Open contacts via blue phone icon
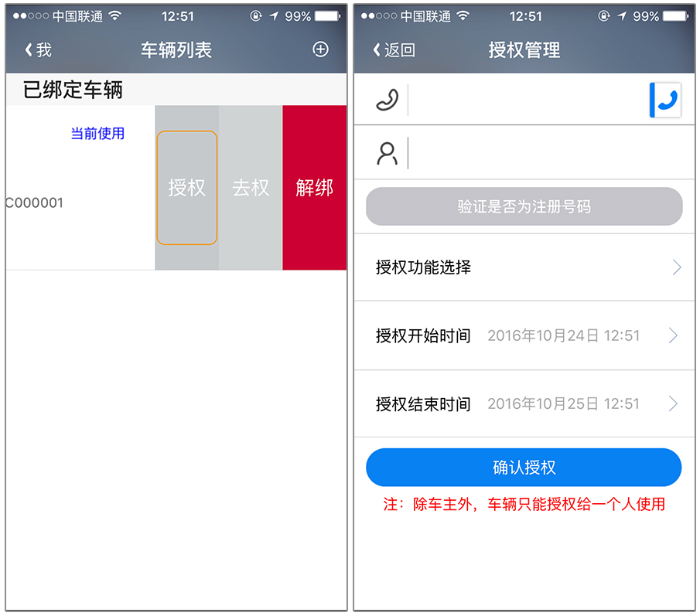Image resolution: width=700 pixels, height=616 pixels. coord(665,100)
